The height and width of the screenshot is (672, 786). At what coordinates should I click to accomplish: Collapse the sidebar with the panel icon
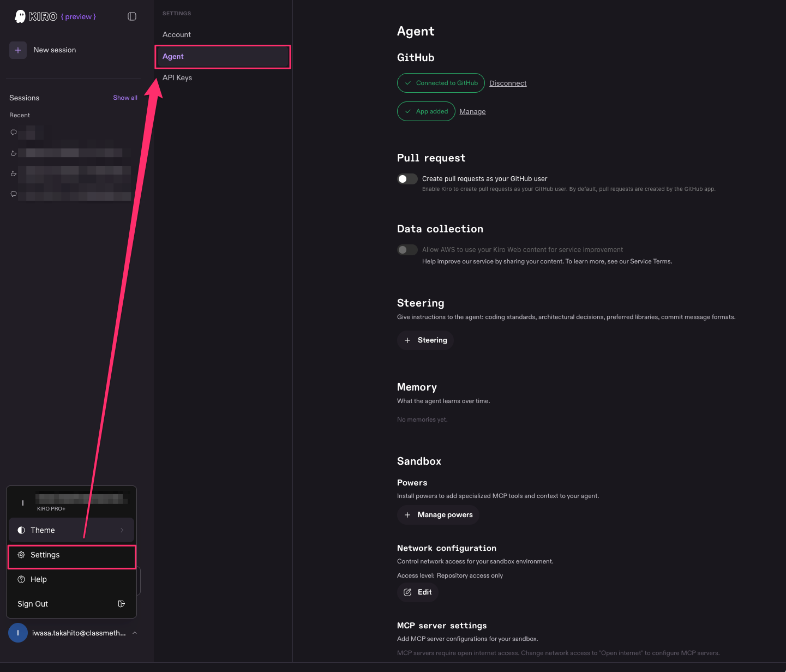[x=132, y=16]
